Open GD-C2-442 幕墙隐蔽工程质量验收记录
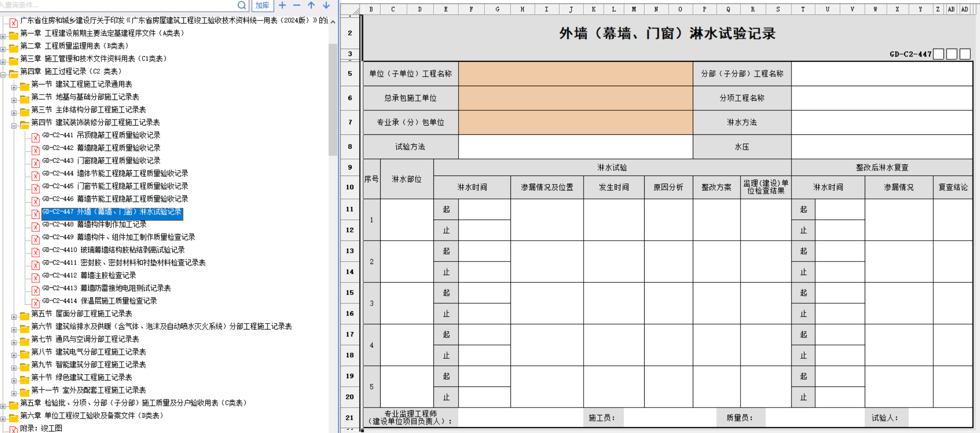The width and height of the screenshot is (980, 433). [101, 147]
